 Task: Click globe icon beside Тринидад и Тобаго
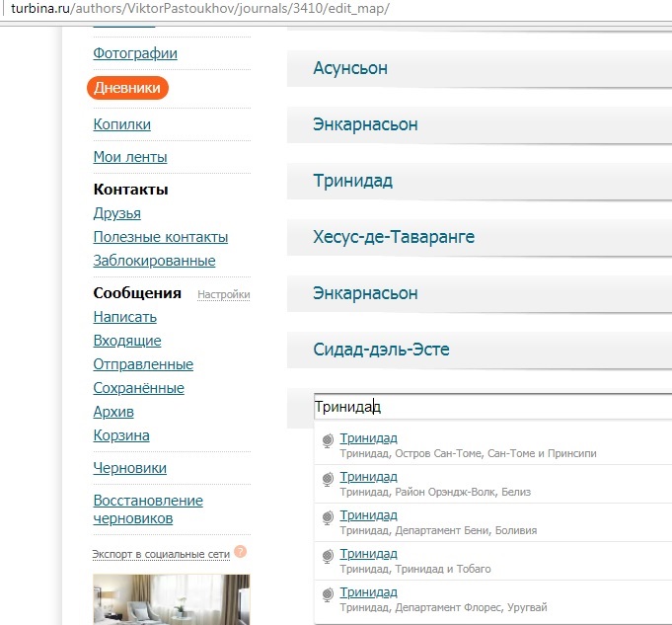tap(328, 556)
